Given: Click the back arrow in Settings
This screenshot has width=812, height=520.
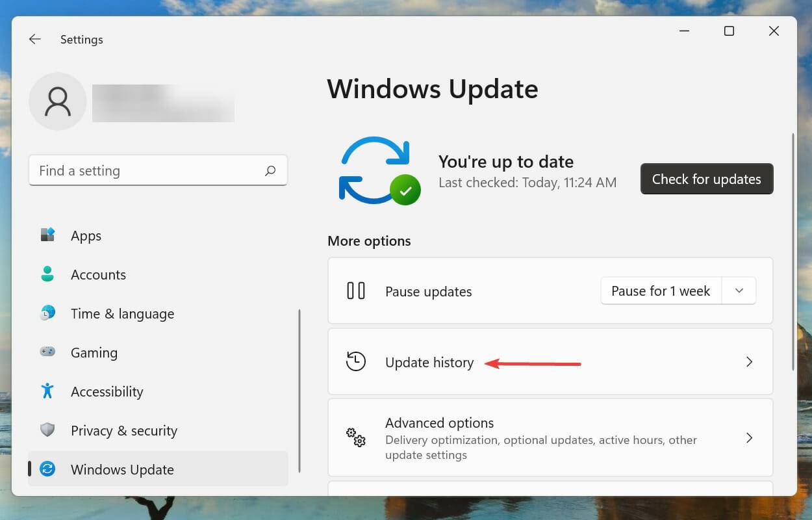Looking at the screenshot, I should (34, 40).
